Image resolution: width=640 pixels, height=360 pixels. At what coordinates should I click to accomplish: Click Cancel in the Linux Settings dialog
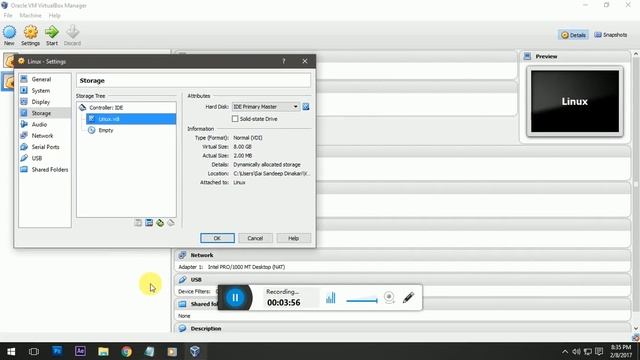pyautogui.click(x=255, y=238)
